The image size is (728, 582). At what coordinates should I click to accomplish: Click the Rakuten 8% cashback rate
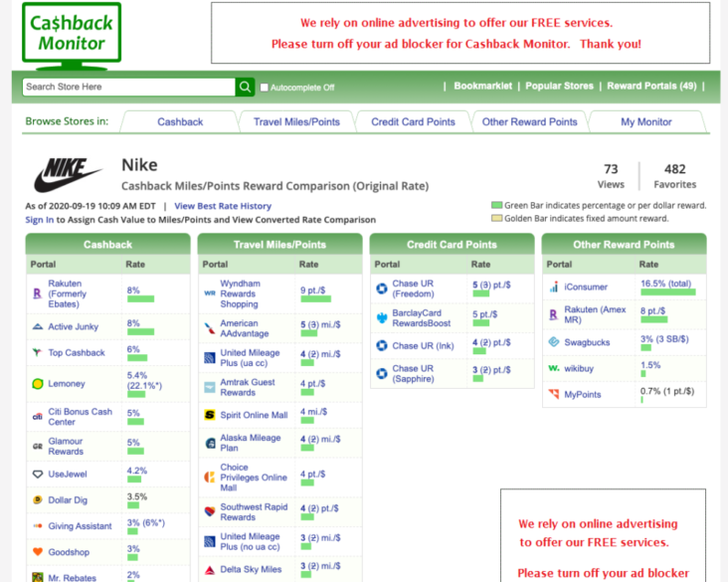(x=133, y=291)
